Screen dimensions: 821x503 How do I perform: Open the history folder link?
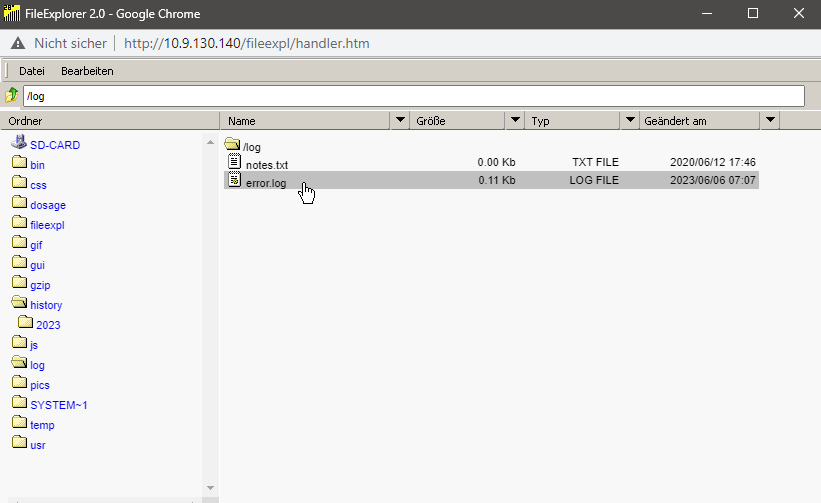coord(46,305)
